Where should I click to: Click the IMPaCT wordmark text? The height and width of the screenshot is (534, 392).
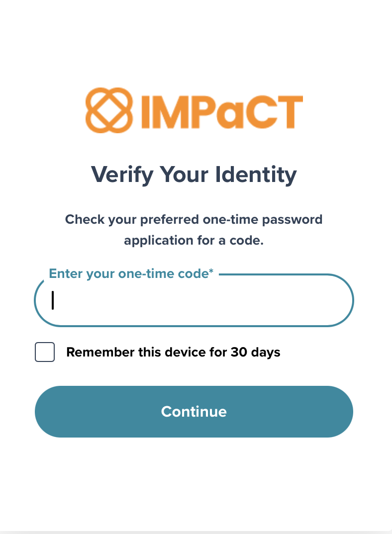coord(222,112)
